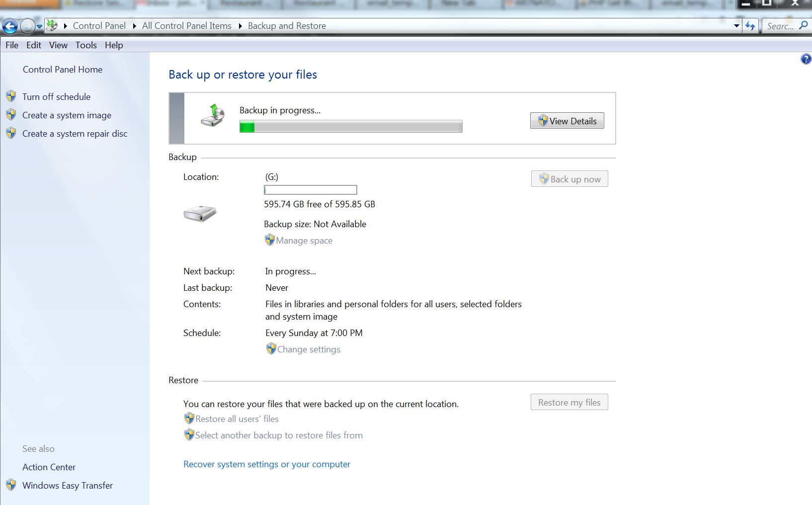812x505 pixels.
Task: Click the Back navigation arrow
Action: click(x=10, y=26)
